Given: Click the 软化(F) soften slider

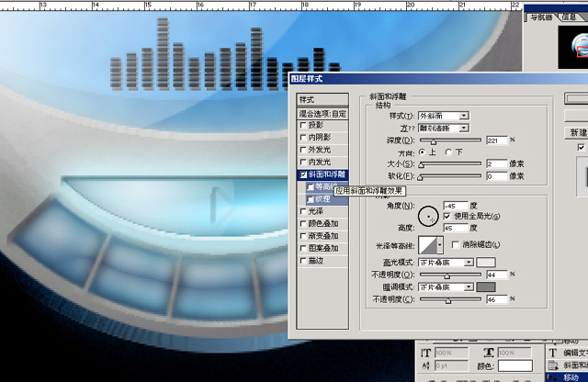Looking at the screenshot, I should (450, 176).
